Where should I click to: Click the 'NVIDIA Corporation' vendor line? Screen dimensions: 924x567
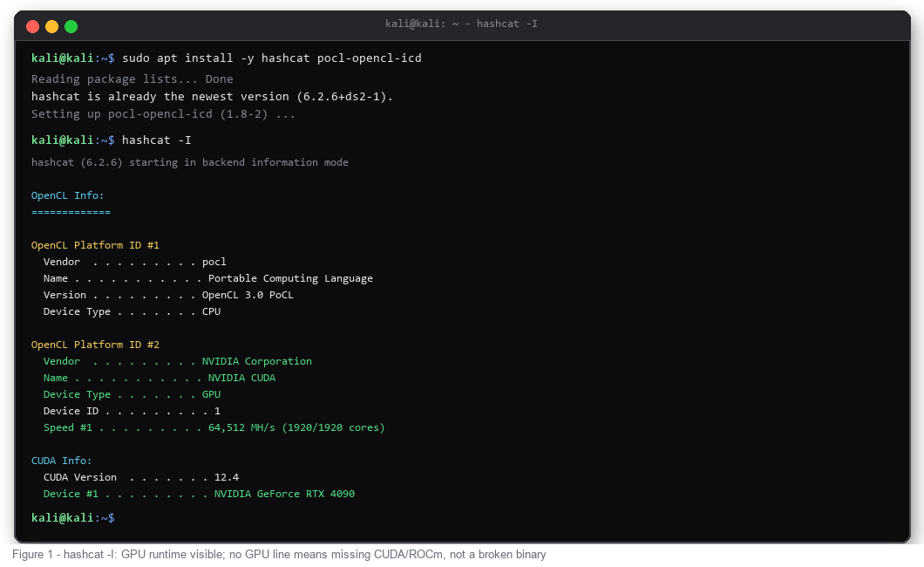pos(177,361)
